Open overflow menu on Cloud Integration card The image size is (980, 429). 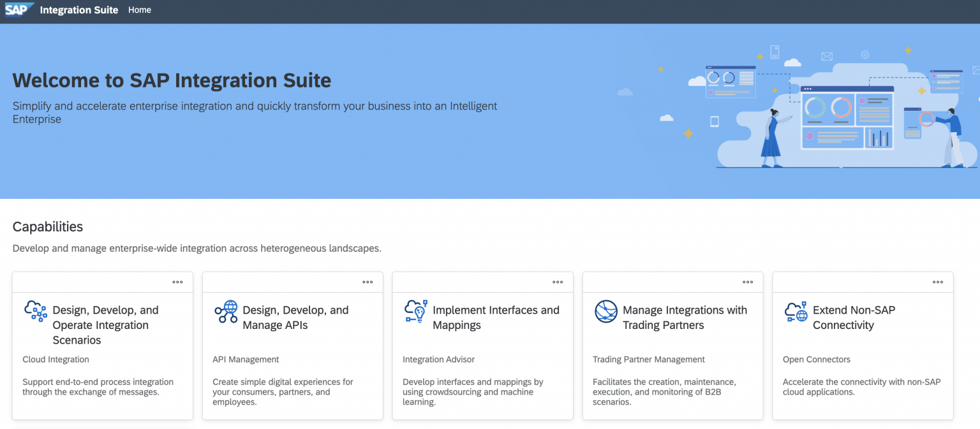click(x=177, y=281)
